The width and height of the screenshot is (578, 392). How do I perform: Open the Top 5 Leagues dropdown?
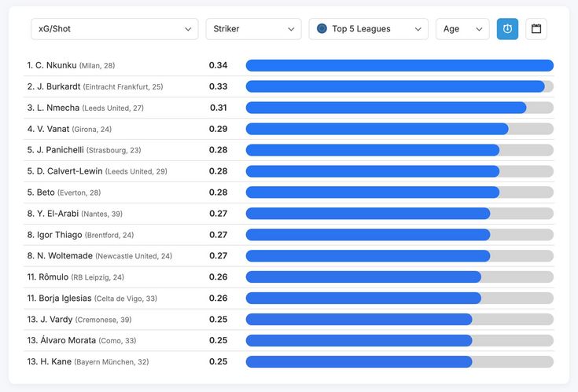tap(369, 29)
